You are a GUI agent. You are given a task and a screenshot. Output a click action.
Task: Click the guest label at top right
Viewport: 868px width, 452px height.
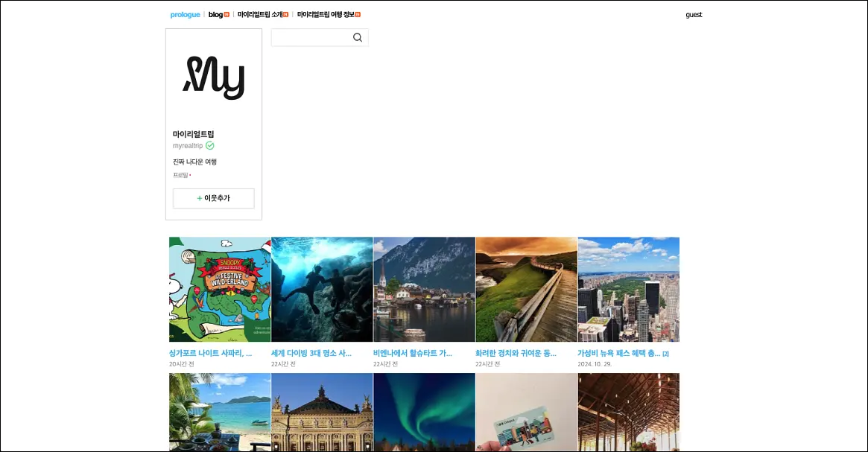point(694,15)
